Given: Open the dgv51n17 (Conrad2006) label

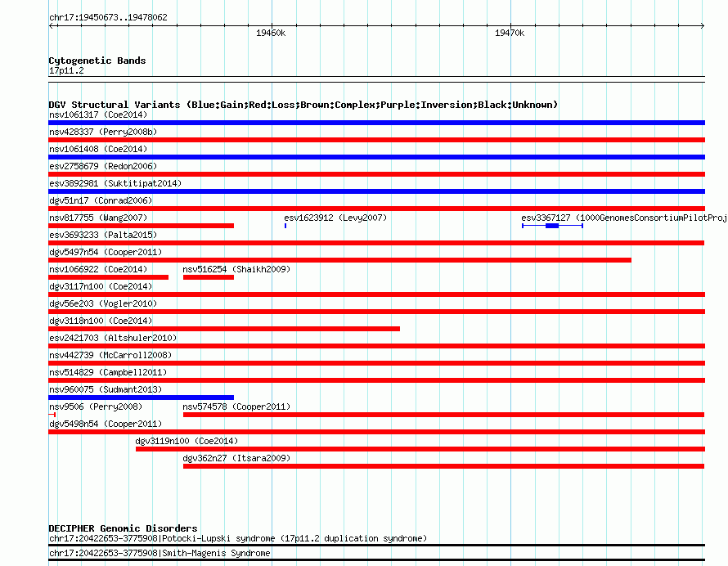Looking at the screenshot, I should click(101, 200).
